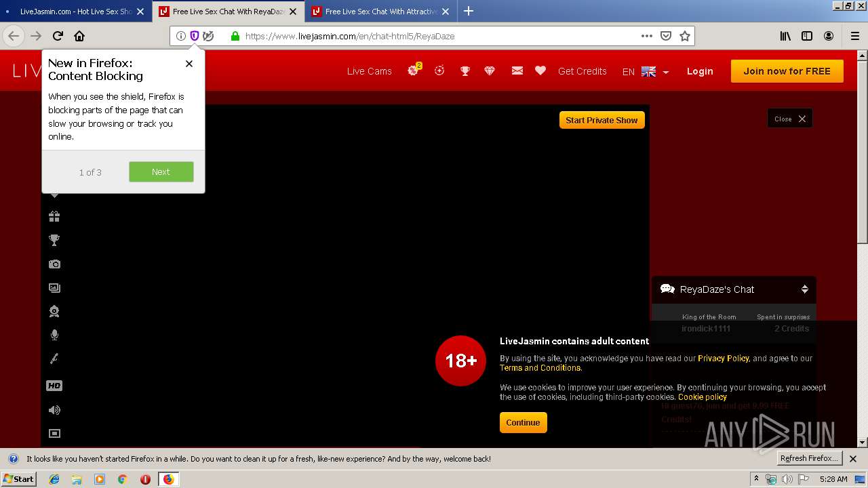868x488 pixels.
Task: Open the Live Cams menu item
Action: [369, 71]
